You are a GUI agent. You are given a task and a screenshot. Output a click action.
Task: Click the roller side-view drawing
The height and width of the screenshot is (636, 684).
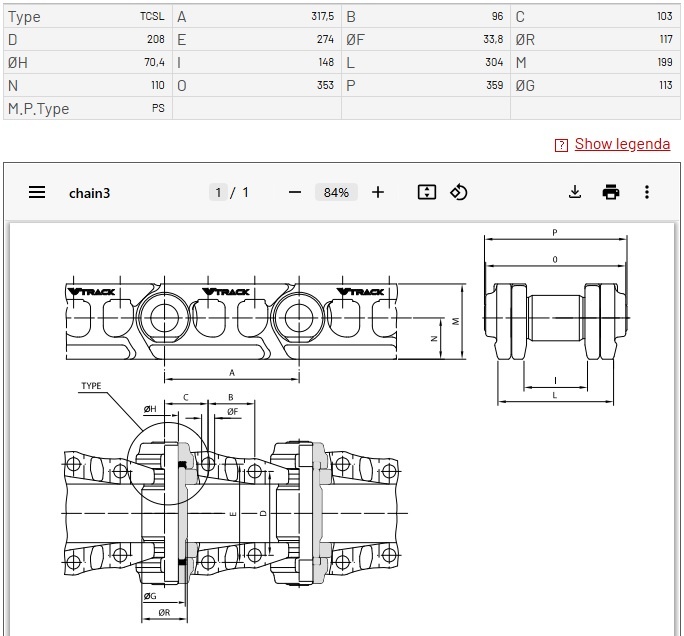coord(556,318)
